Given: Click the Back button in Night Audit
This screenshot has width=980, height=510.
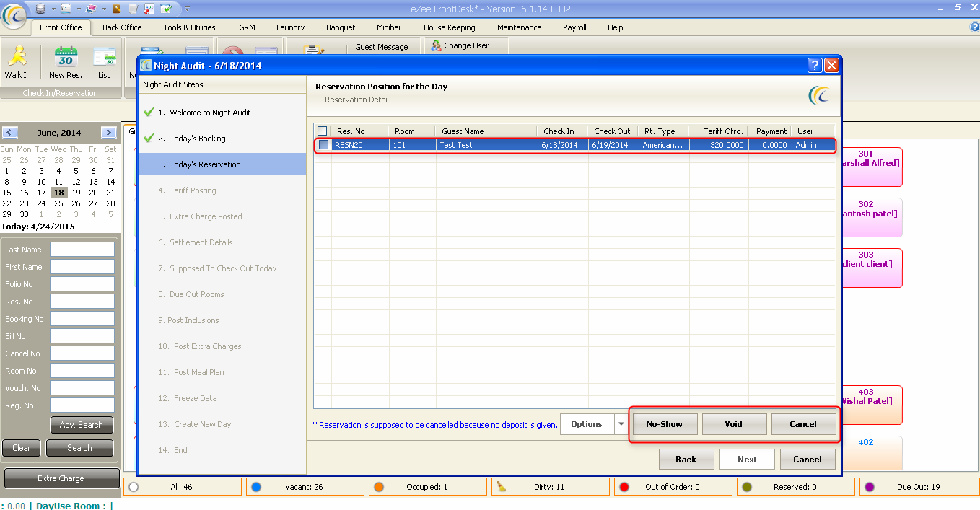Looking at the screenshot, I should (x=686, y=460).
